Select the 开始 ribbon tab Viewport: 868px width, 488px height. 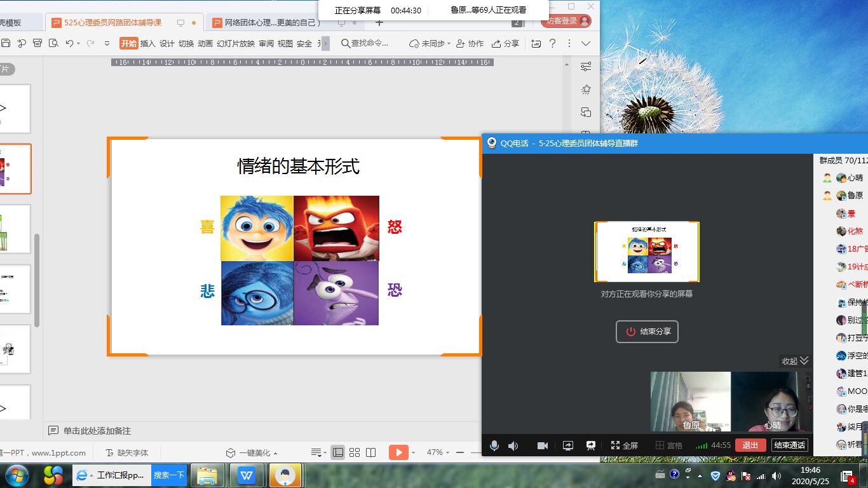(128, 43)
